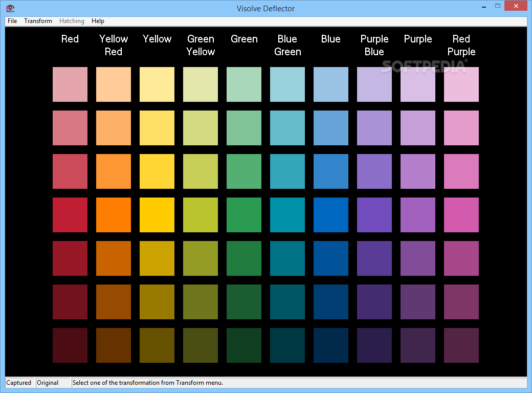Pick the lightest pink swatch in Red column
Viewport: 532px width, 393px height.
click(x=70, y=84)
